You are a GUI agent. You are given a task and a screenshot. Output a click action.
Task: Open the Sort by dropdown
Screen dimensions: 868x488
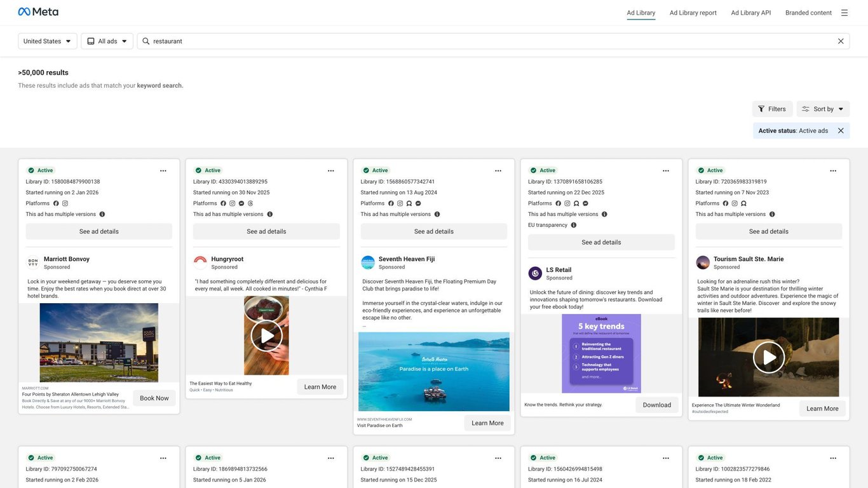[x=823, y=109]
